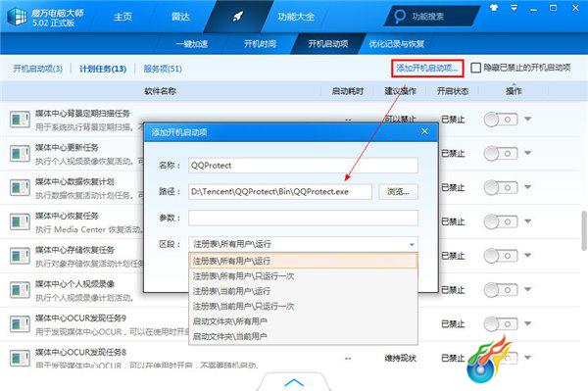Click icon of 媒体中心恢复任务 row
The height and width of the screenshot is (391, 588).
point(20,221)
